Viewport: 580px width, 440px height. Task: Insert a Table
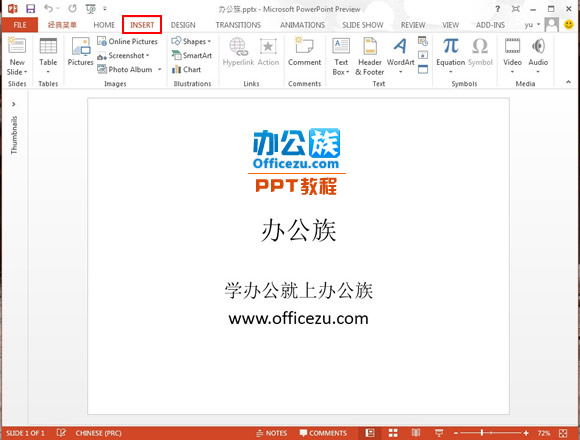coord(48,56)
